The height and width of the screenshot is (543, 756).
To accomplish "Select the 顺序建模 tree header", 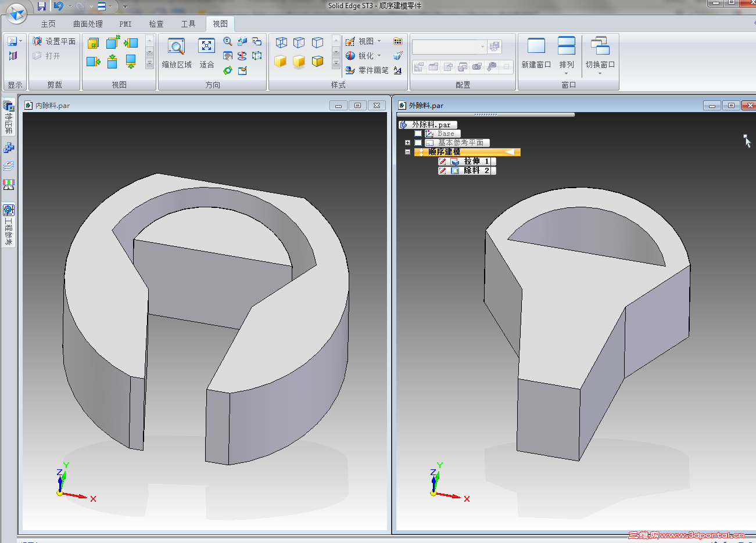I will coord(468,152).
